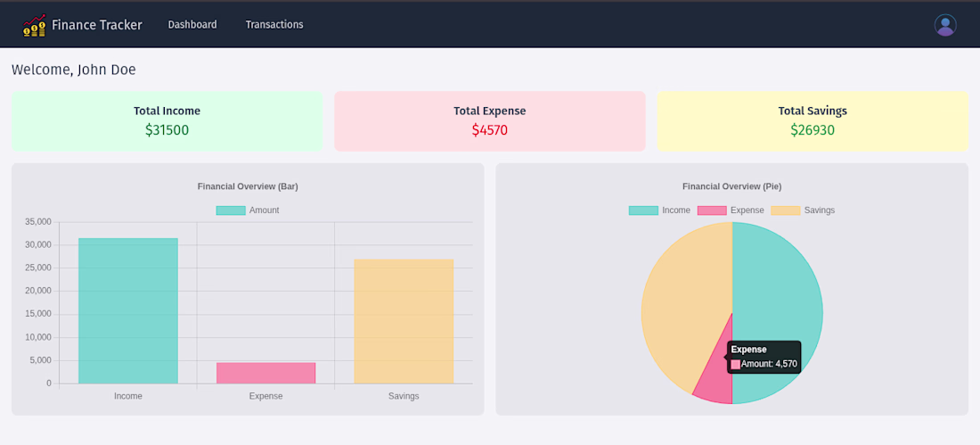Click the 30,000 y-axis label

click(38, 244)
